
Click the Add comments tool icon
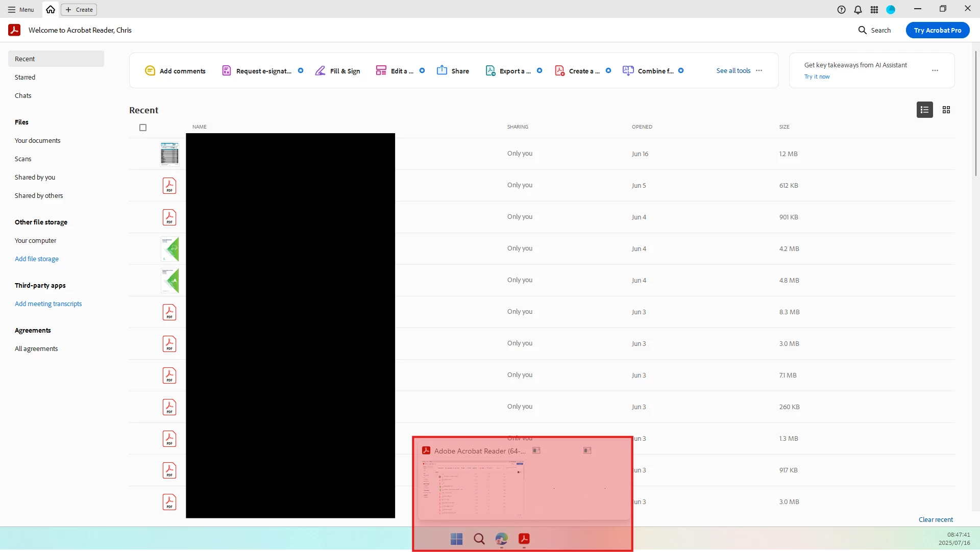[x=150, y=71]
